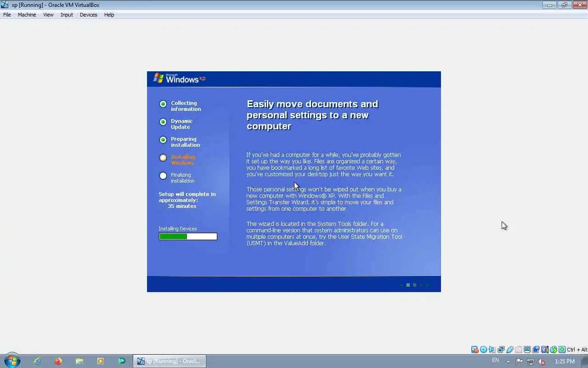This screenshot has width=588, height=368.
Task: Open the Windows Start menu
Action: click(x=12, y=361)
